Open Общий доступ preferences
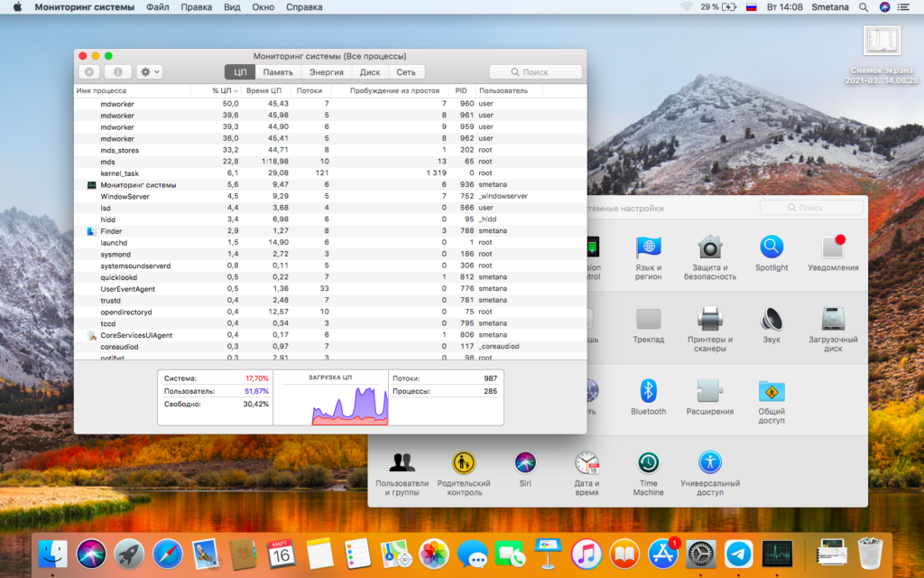 point(772,402)
